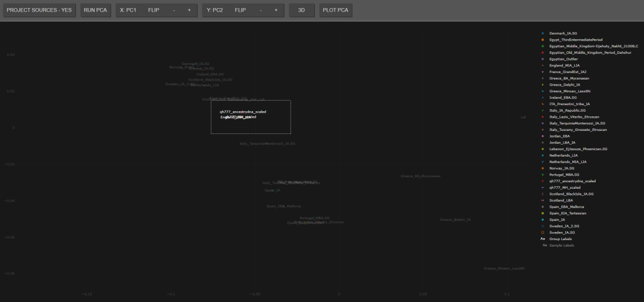Viewport: 644px width, 302px height.
Task: Toggle England_MIA_LIA triangle legend marker
Action: [x=543, y=65]
